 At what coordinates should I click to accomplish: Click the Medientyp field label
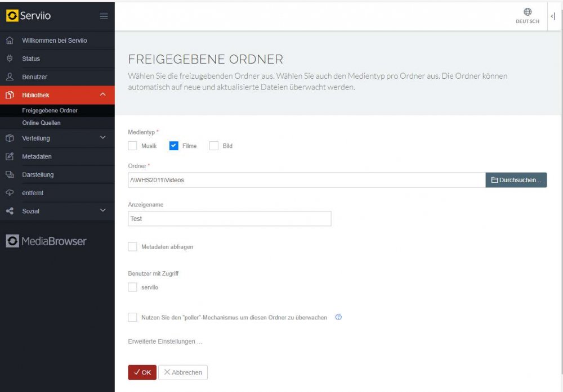141,132
